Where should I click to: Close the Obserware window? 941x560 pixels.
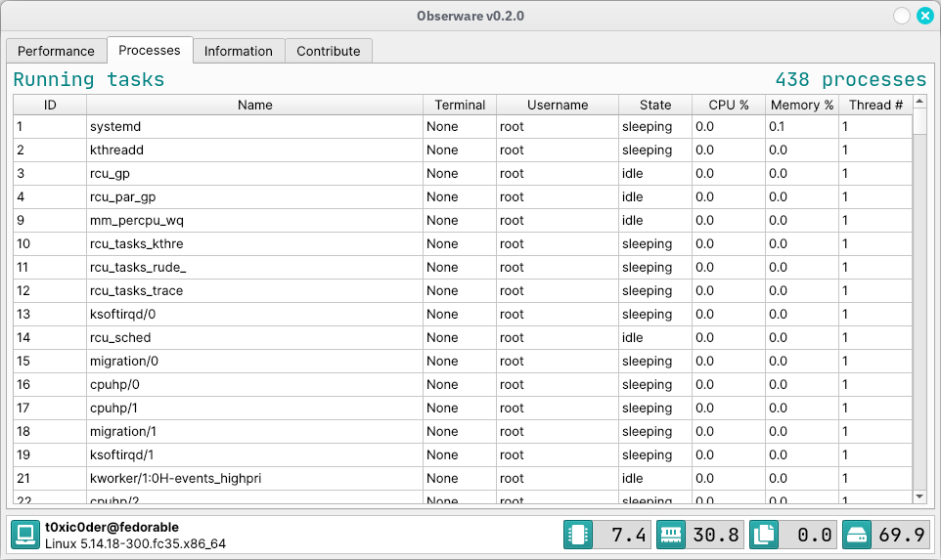(924, 16)
